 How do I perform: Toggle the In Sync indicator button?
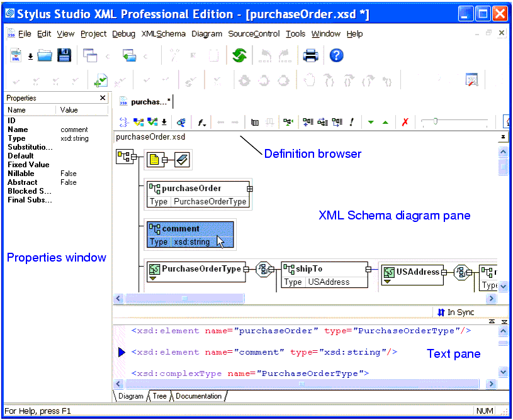(x=456, y=312)
